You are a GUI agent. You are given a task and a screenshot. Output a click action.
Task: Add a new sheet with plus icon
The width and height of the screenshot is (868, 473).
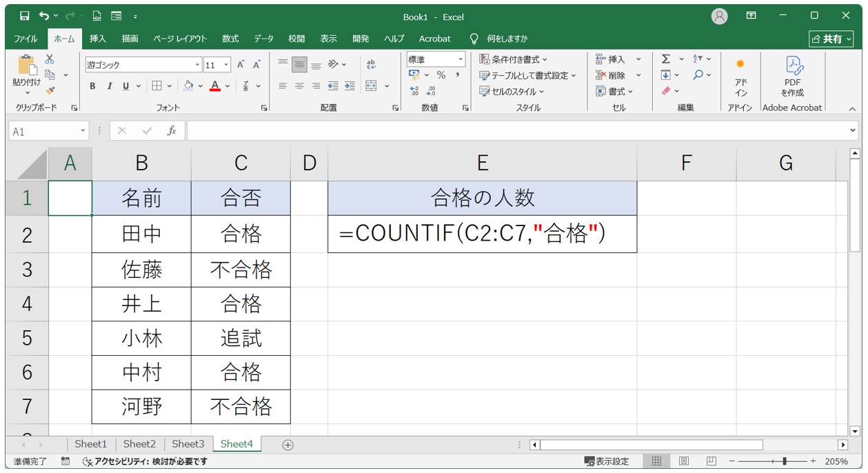(x=288, y=445)
